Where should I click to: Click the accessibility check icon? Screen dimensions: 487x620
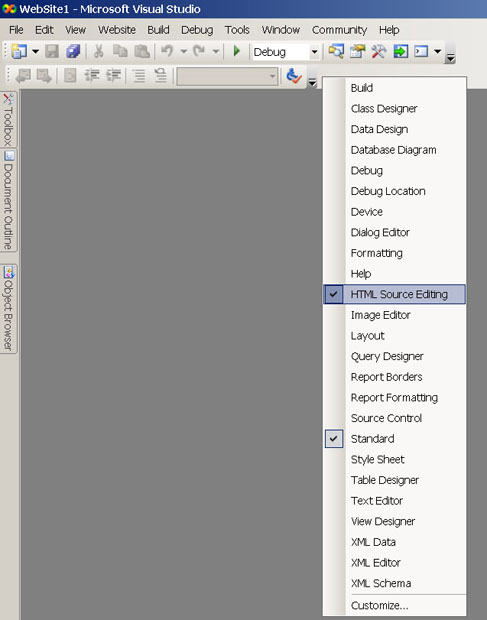pos(294,75)
